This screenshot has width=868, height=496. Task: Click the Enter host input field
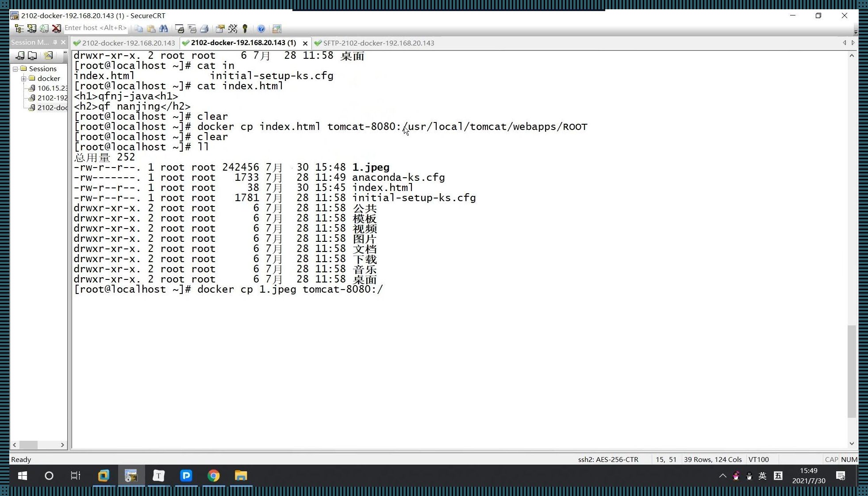click(x=96, y=28)
